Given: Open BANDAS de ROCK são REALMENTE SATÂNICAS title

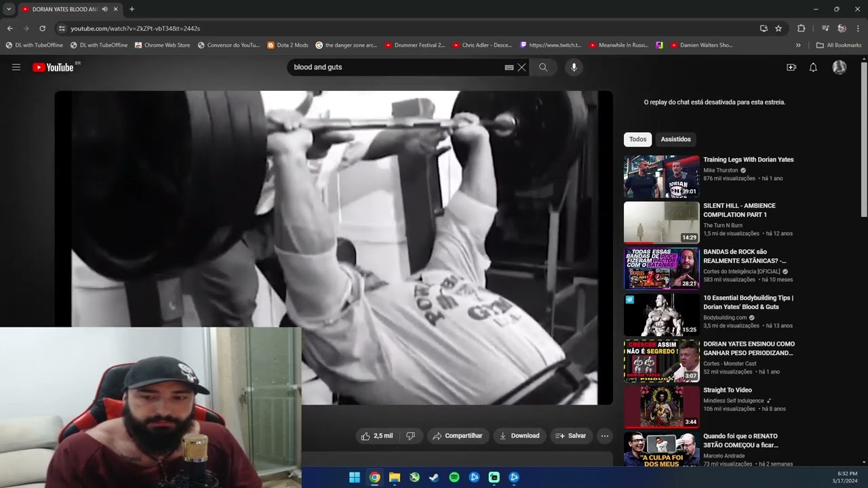Looking at the screenshot, I should pos(745,256).
